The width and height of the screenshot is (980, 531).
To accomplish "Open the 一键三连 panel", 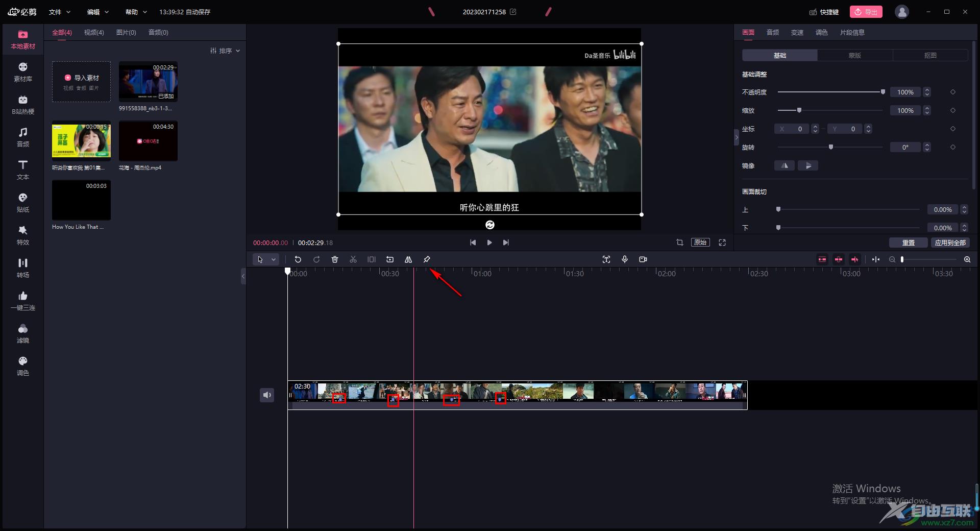I will (23, 301).
